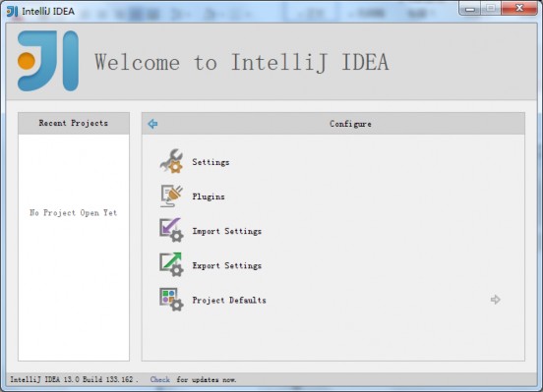Click the Check for updates link

pyautogui.click(x=160, y=379)
